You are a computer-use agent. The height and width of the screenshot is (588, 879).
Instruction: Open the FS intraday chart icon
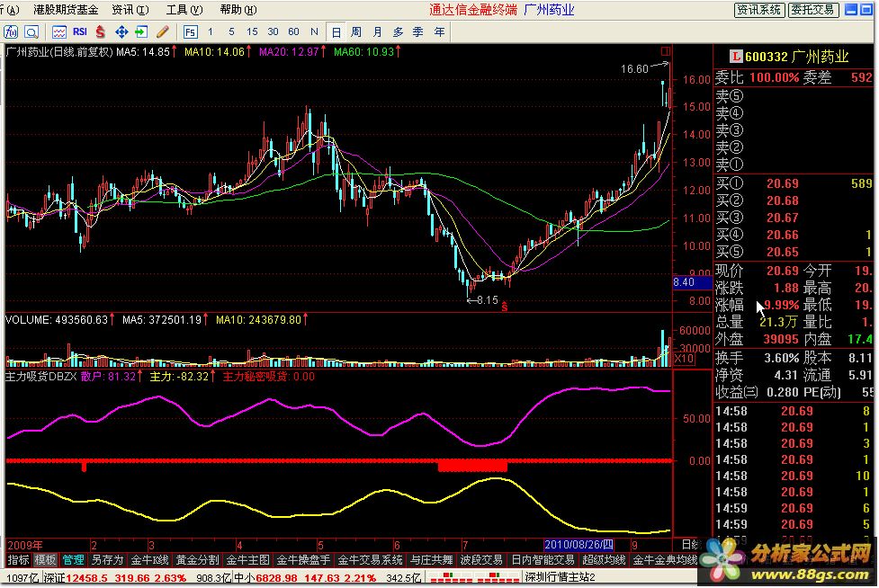[190, 32]
